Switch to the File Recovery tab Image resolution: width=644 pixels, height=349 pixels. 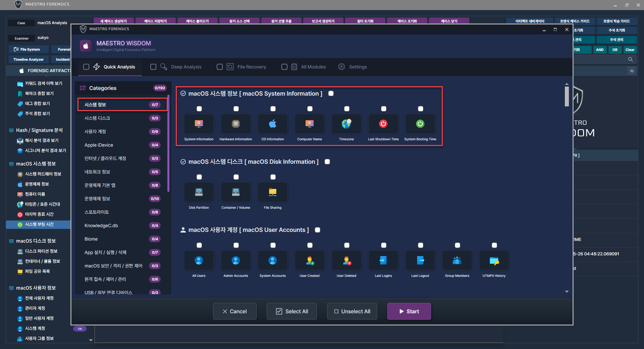tap(252, 67)
